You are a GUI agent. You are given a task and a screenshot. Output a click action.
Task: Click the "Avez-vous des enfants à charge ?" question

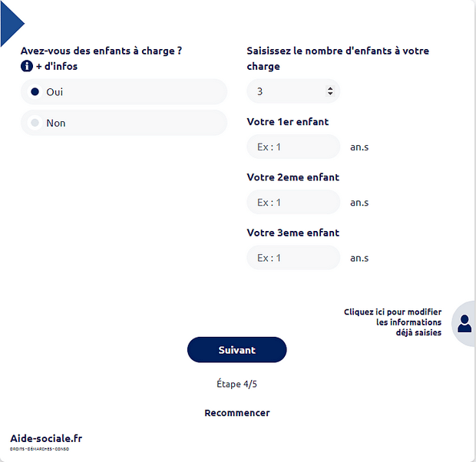click(101, 51)
